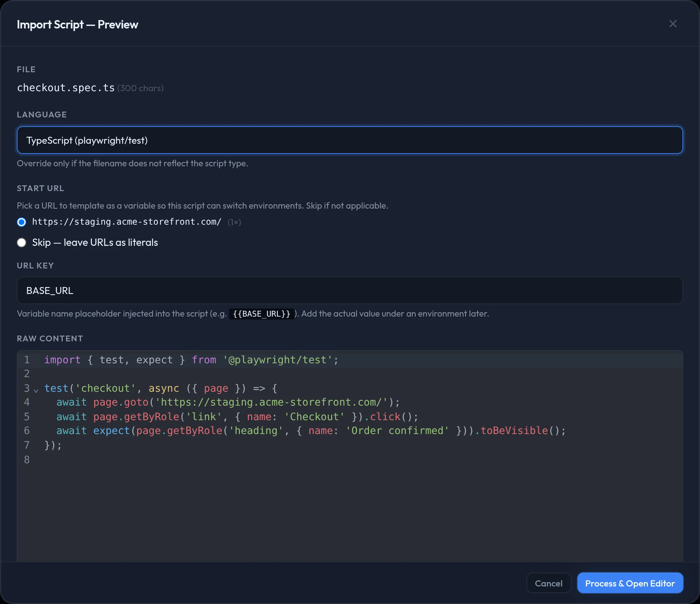Click the URL KEY section label
Viewport: 700px width, 604px height.
[35, 266]
